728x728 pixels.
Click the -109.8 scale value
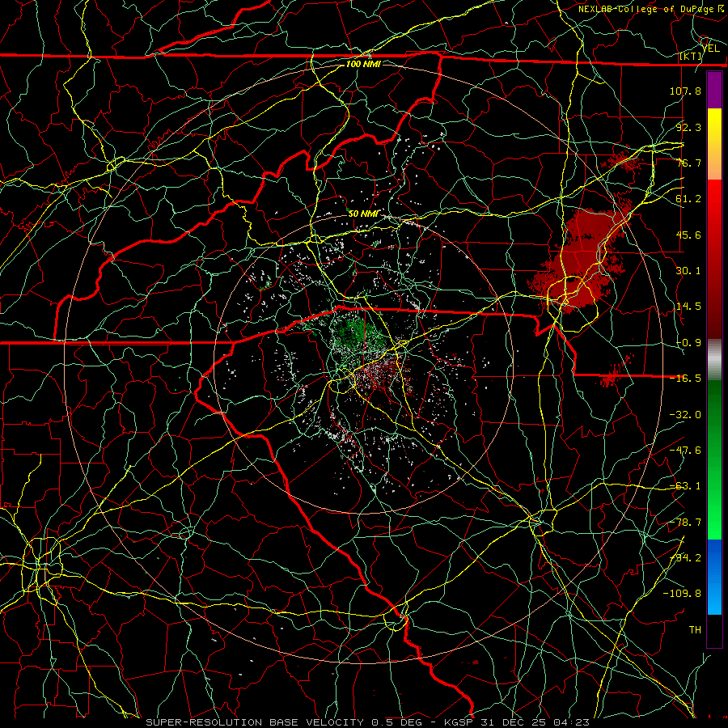[682, 594]
